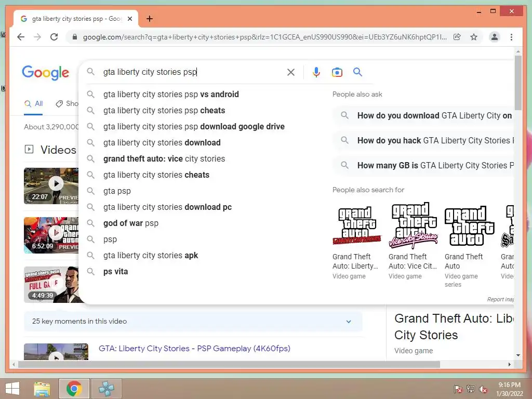The width and height of the screenshot is (532, 399).
Task: Start voice search with the microphone icon
Action: (316, 72)
